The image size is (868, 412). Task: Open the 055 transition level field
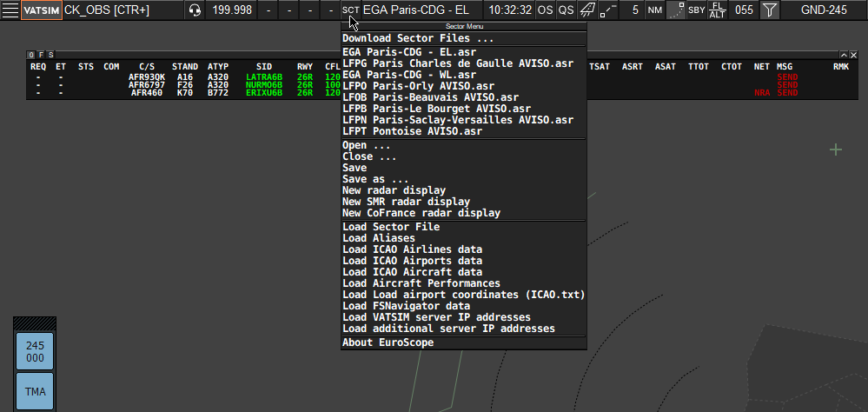tap(744, 10)
